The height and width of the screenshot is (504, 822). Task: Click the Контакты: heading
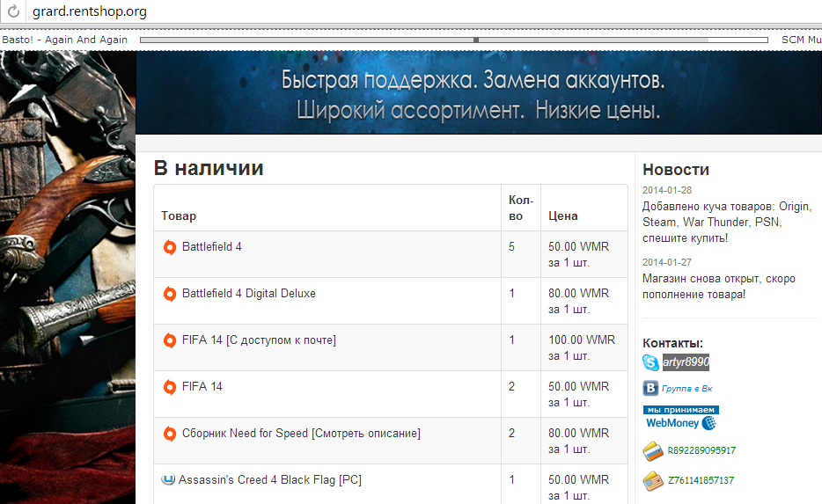[x=672, y=344]
